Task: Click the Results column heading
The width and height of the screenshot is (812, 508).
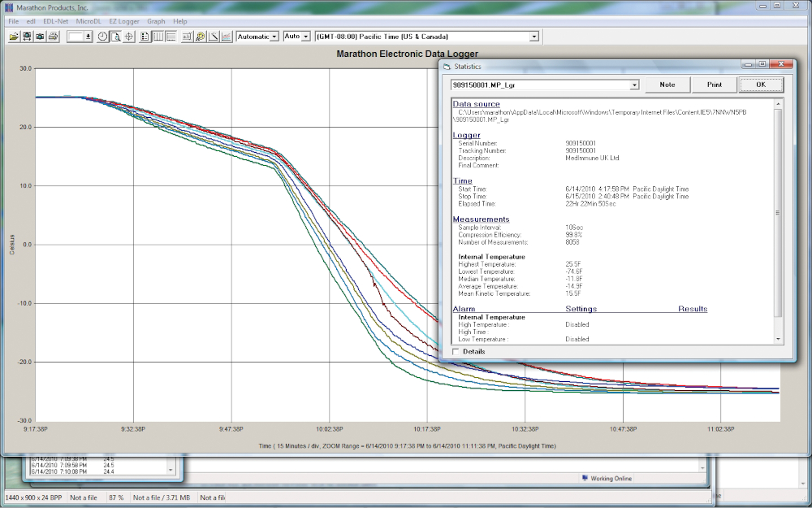Action: (693, 308)
